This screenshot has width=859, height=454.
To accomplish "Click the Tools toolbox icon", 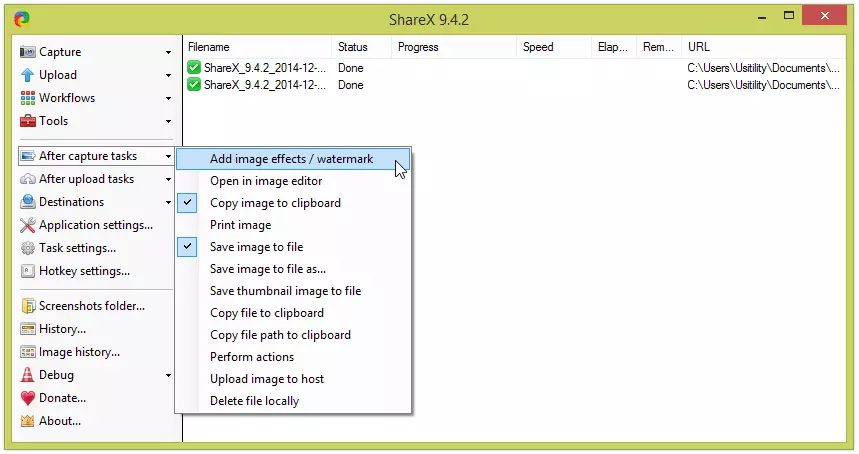I will pyautogui.click(x=27, y=121).
